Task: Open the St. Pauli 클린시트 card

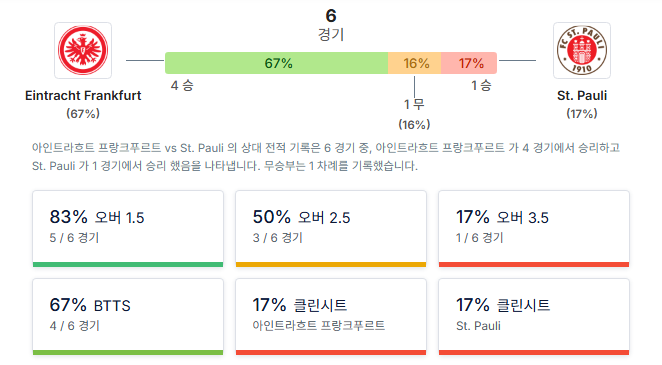Action: point(534,316)
